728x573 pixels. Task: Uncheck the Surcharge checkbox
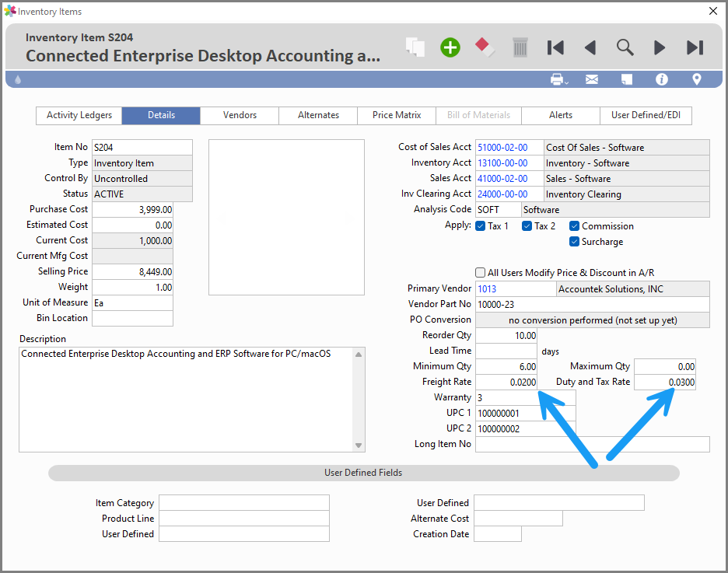pyautogui.click(x=574, y=242)
